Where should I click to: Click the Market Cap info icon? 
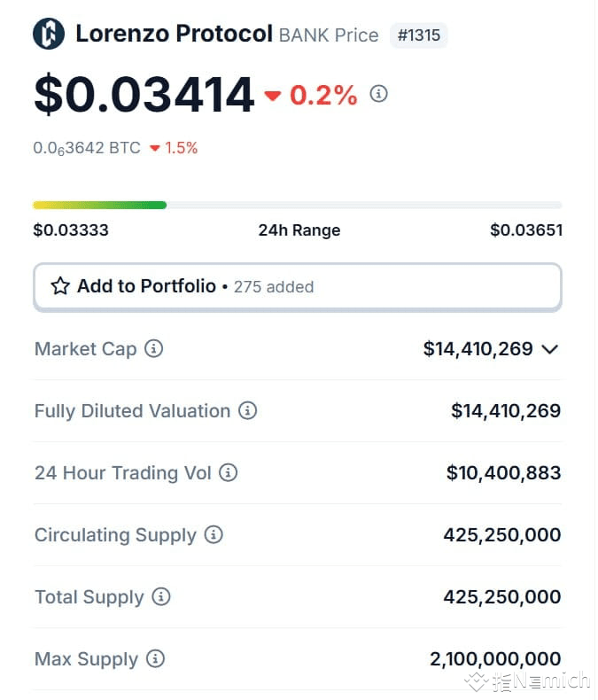(x=153, y=348)
